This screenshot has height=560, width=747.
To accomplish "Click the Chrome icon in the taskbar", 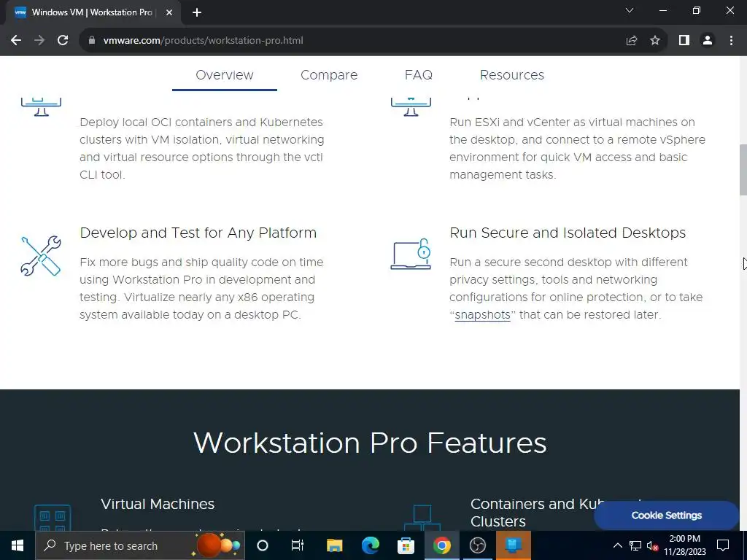I will click(441, 545).
